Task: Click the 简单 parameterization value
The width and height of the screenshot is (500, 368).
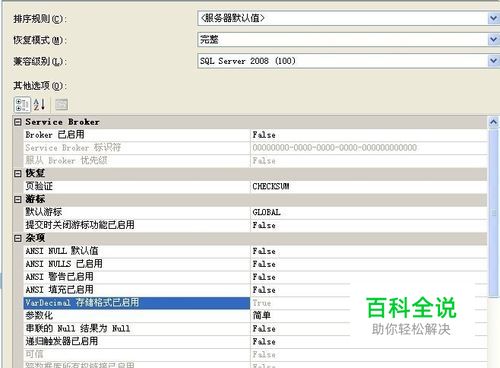Action: 262,315
